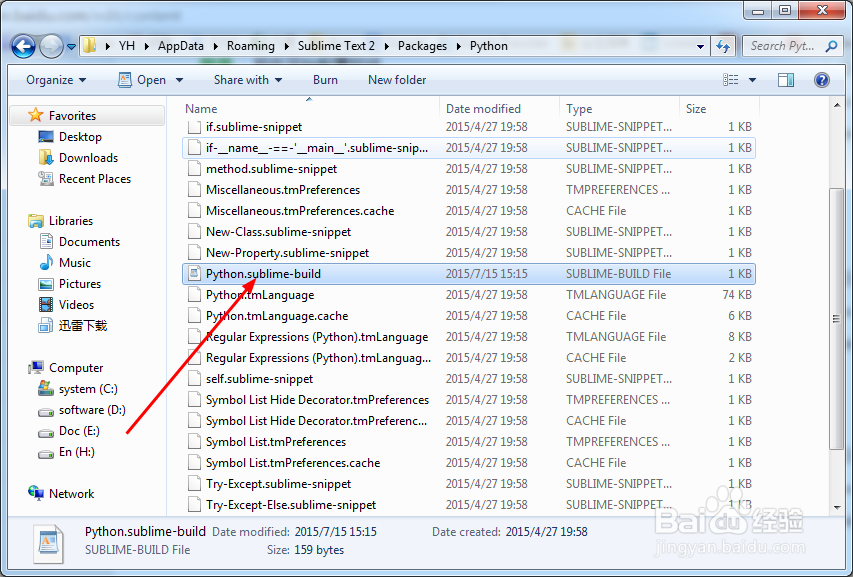
Task: Click the change view icon
Action: click(x=731, y=80)
